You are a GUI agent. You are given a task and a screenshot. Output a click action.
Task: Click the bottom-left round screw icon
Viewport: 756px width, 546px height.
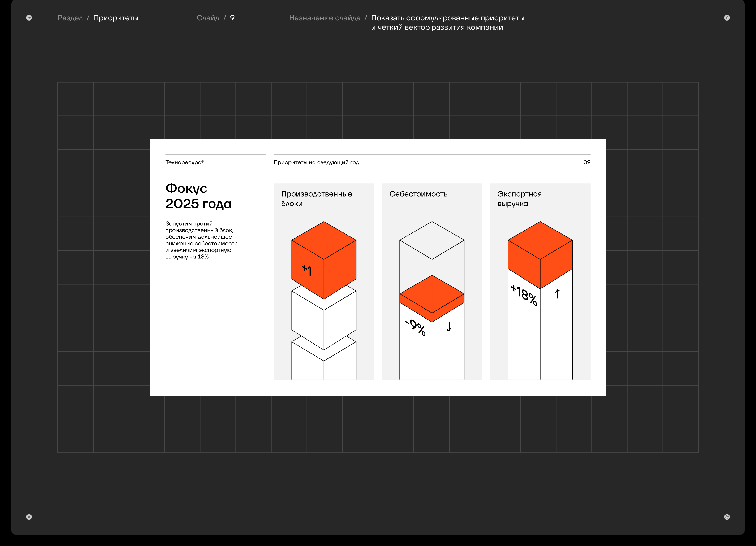pyautogui.click(x=29, y=517)
